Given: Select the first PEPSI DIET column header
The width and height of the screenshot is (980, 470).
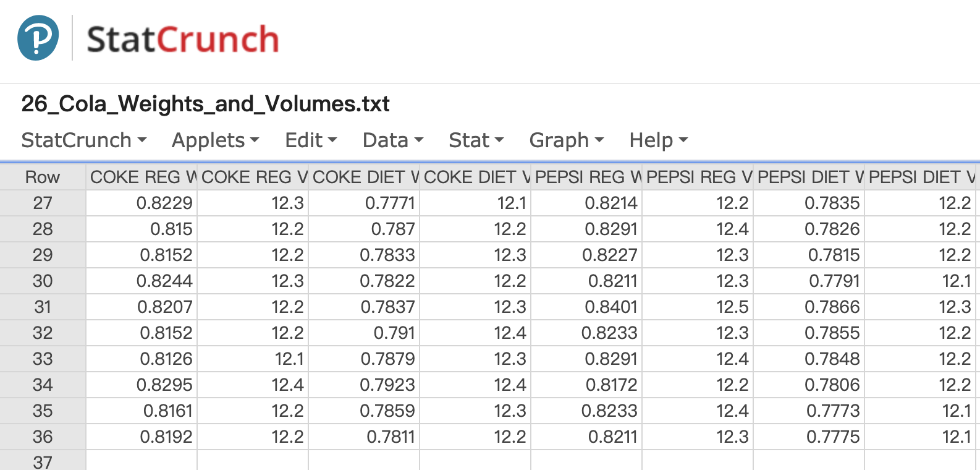Looking at the screenshot, I should [809, 177].
